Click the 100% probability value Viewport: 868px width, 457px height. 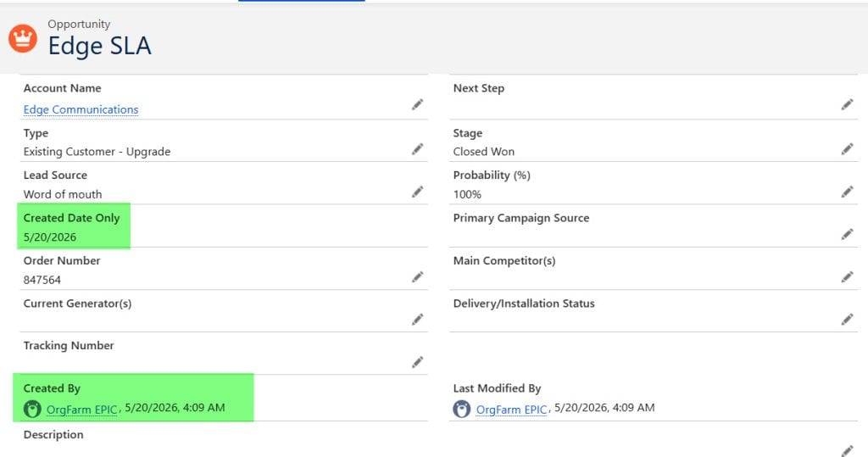click(x=467, y=194)
